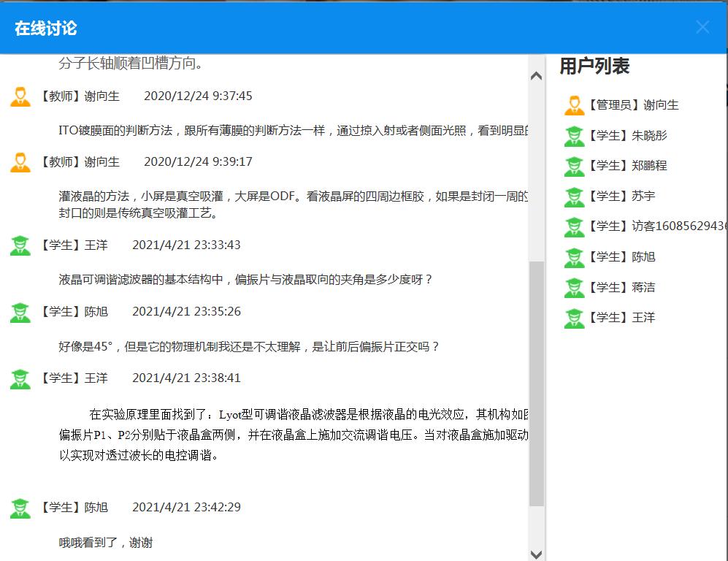Viewport: 728px width, 561px height.
Task: Click the student avatar beside 苏宇
Action: coord(574,196)
